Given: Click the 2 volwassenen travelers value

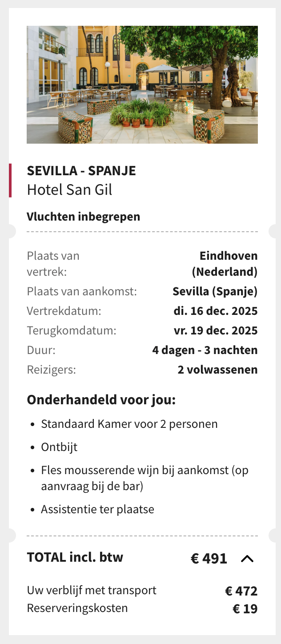Looking at the screenshot, I should click(217, 370).
